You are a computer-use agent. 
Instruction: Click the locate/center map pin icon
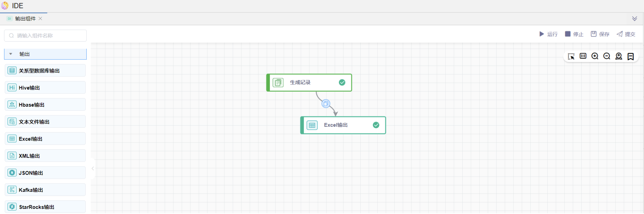[619, 56]
